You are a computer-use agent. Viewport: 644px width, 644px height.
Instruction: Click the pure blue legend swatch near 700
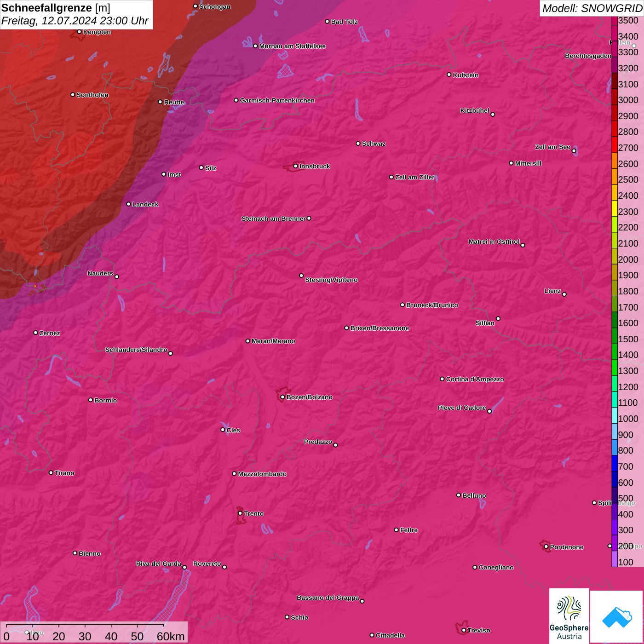(x=615, y=464)
